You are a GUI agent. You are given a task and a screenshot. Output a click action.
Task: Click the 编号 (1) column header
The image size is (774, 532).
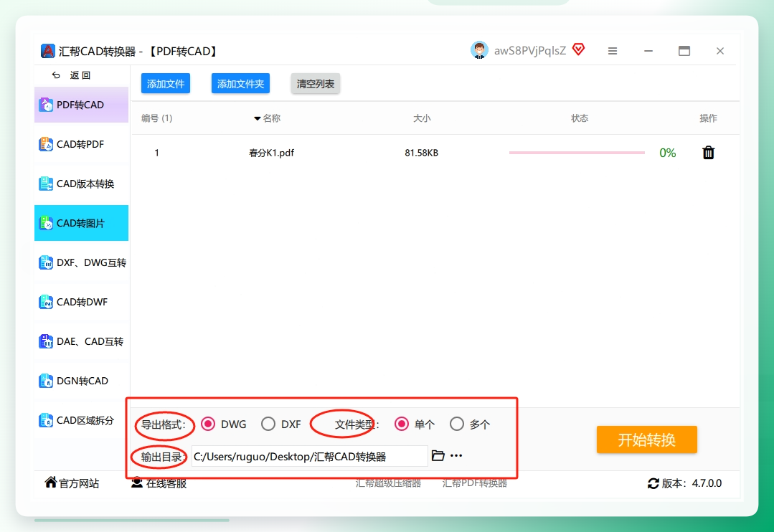(x=156, y=118)
